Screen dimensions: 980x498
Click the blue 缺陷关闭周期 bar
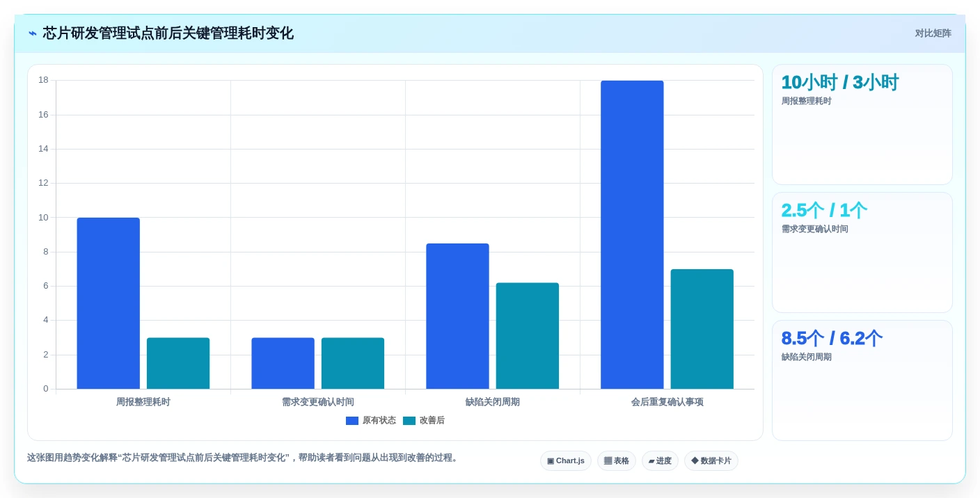(x=458, y=316)
